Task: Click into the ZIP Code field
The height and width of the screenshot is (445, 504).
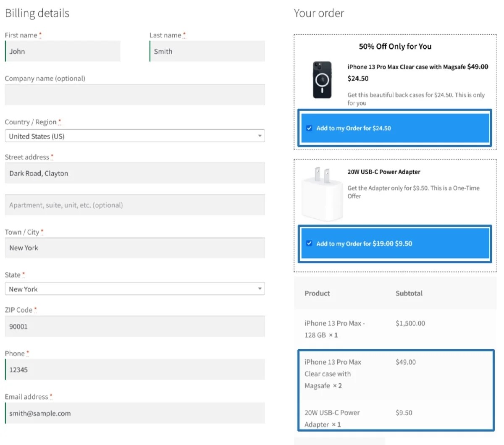Action: (x=134, y=327)
